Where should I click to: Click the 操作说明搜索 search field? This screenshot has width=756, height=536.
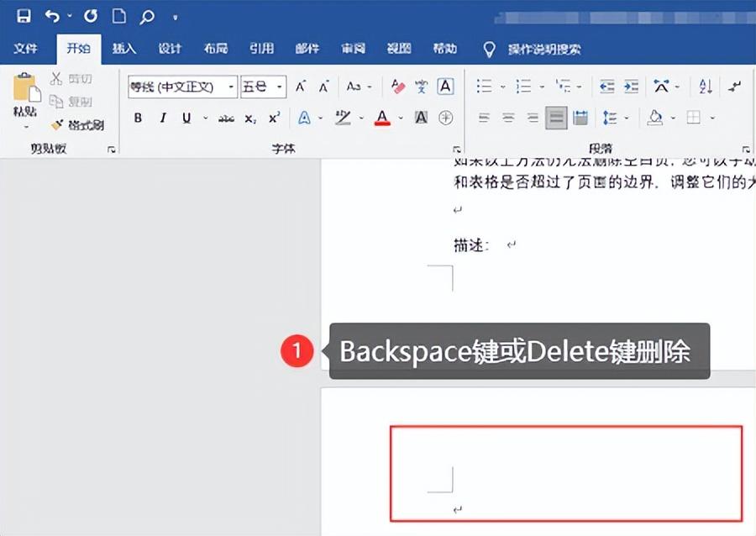[x=546, y=49]
